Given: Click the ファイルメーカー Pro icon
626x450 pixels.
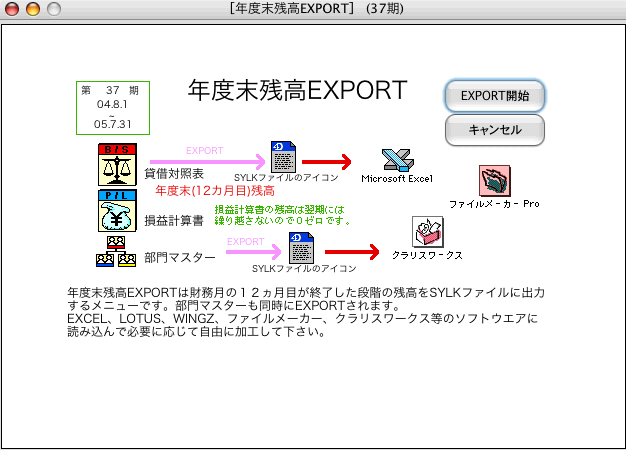Looking at the screenshot, I should point(494,182).
